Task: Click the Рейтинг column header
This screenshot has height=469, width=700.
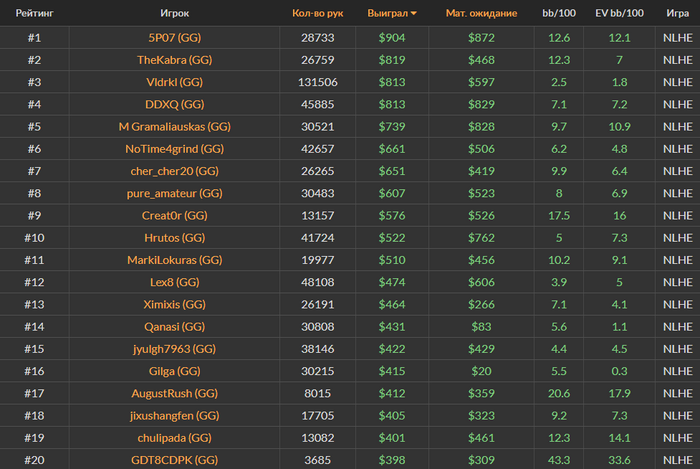Action: 34,14
